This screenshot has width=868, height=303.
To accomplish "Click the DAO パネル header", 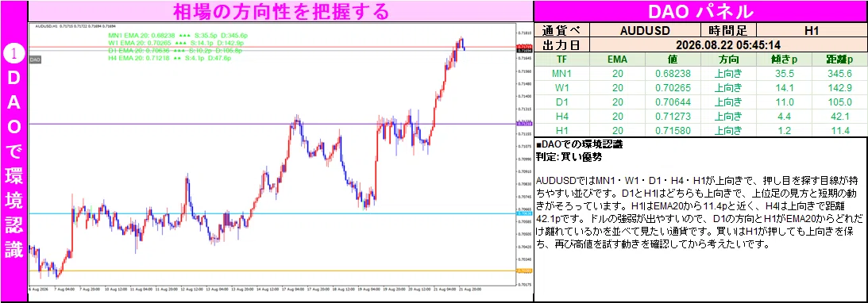I will point(700,11).
